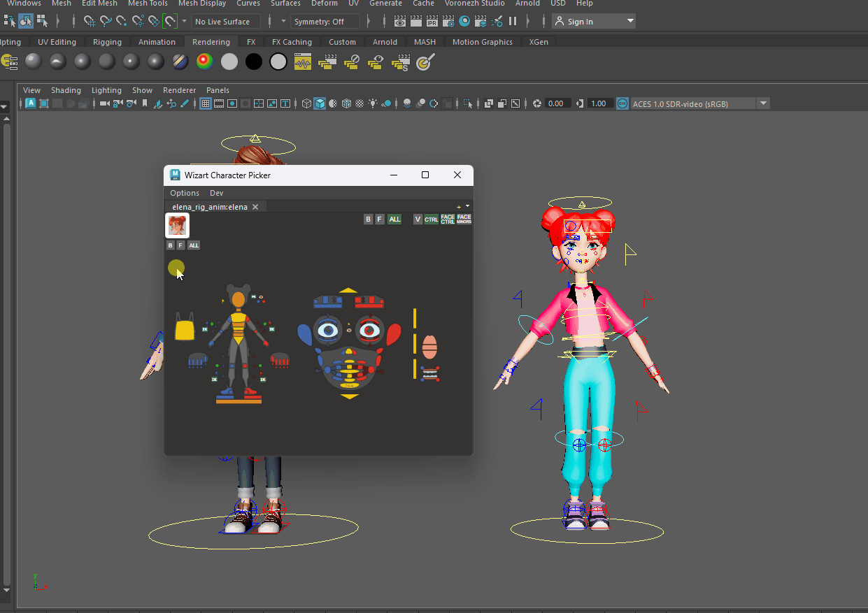868x613 pixels.
Task: Switch to the Rigging shelf tab
Action: click(107, 42)
